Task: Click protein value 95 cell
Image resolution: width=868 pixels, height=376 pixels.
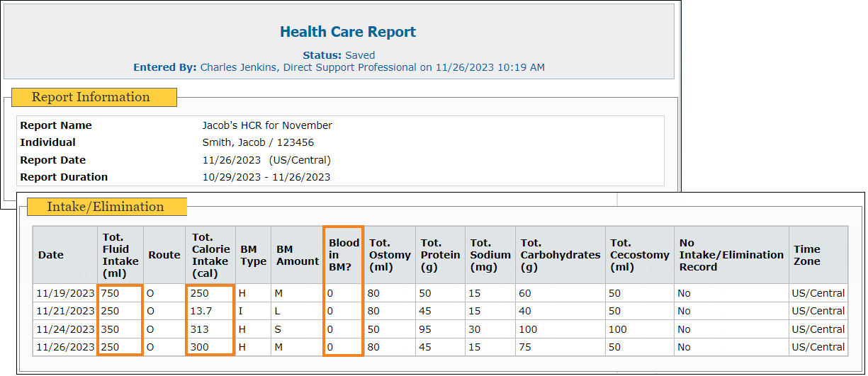Action: tap(440, 329)
